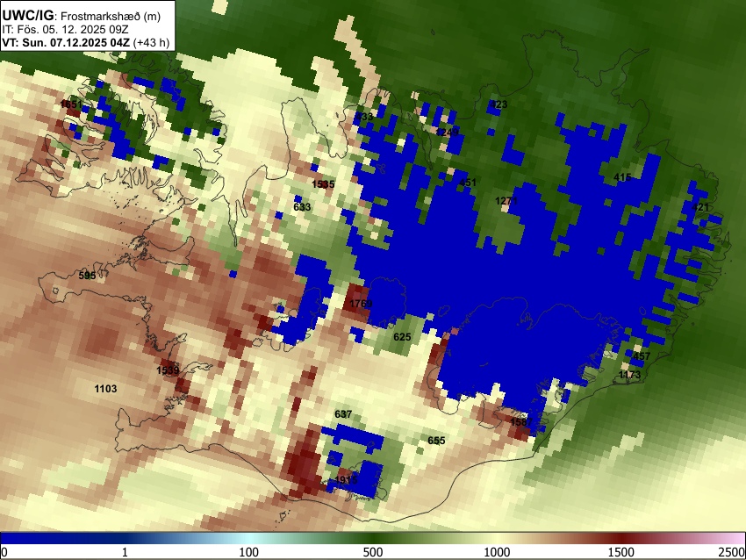746x560 pixels.
Task: Click the VT: Sun. 07.12.2025 04Z line
Action: click(x=86, y=42)
